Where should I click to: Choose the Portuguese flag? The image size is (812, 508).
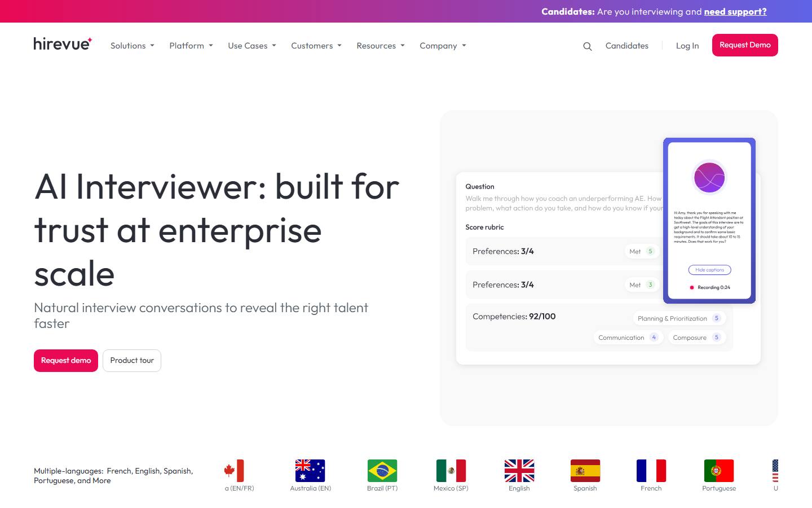click(x=719, y=471)
